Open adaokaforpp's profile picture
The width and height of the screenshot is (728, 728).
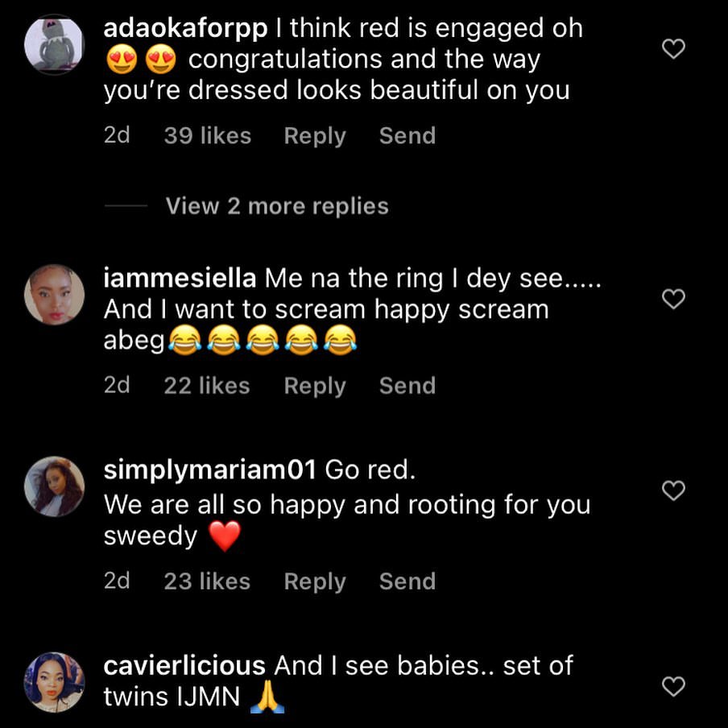[54, 44]
